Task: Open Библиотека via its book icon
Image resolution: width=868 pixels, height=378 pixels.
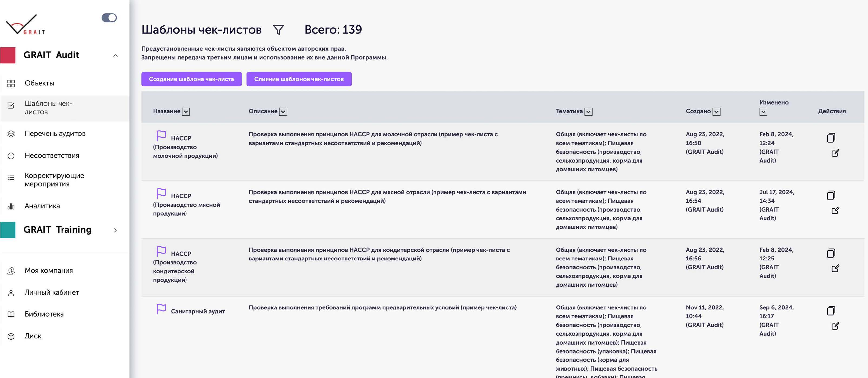Action: pos(11,314)
